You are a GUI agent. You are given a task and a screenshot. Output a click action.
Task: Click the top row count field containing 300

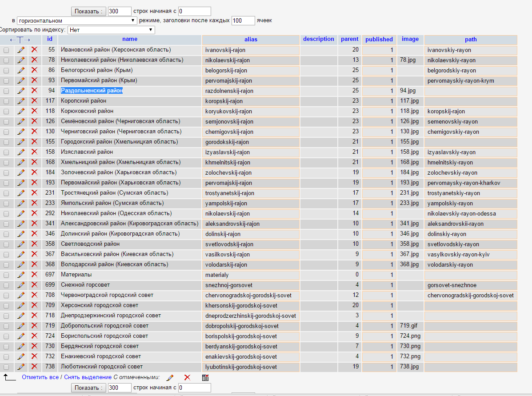tap(120, 11)
